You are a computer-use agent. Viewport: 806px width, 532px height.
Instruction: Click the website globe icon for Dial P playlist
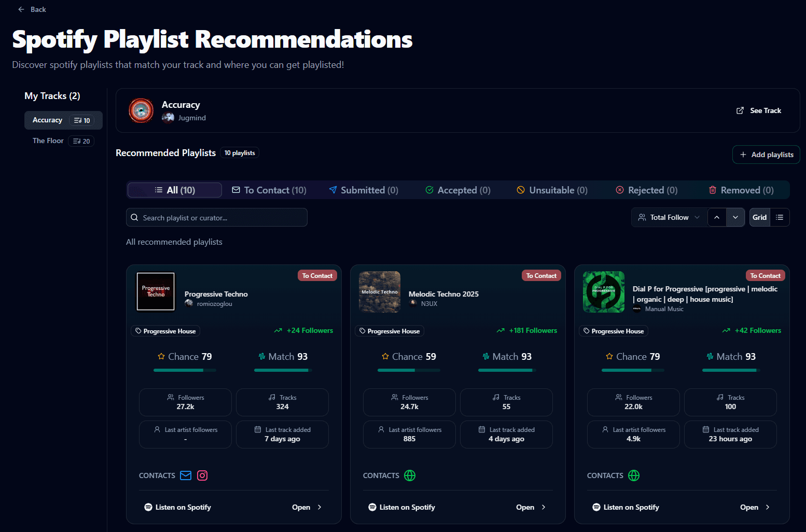634,475
